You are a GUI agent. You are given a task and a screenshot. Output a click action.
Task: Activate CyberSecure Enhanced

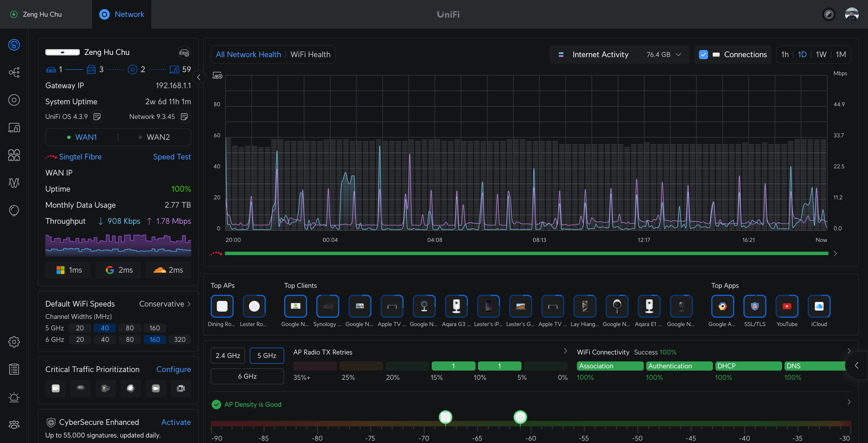pos(176,422)
